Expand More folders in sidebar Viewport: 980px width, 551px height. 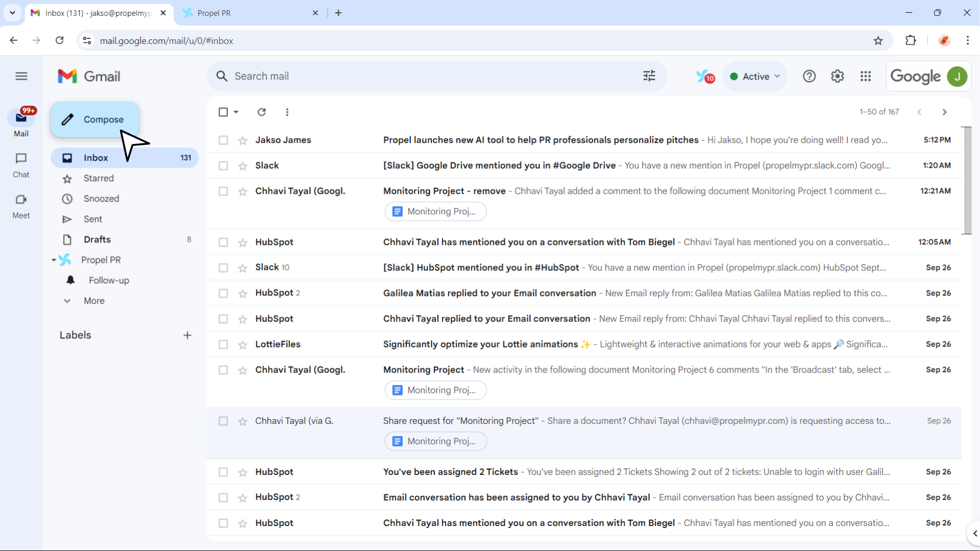point(94,300)
